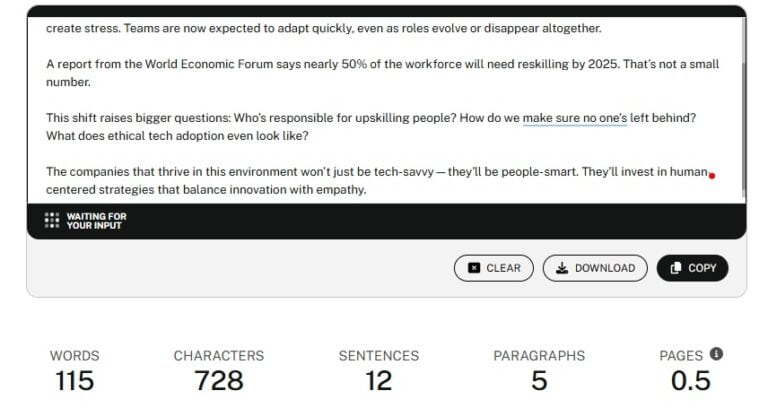Click the text editor's vertical scrollbar
The height and width of the screenshot is (408, 768).
pos(743,100)
